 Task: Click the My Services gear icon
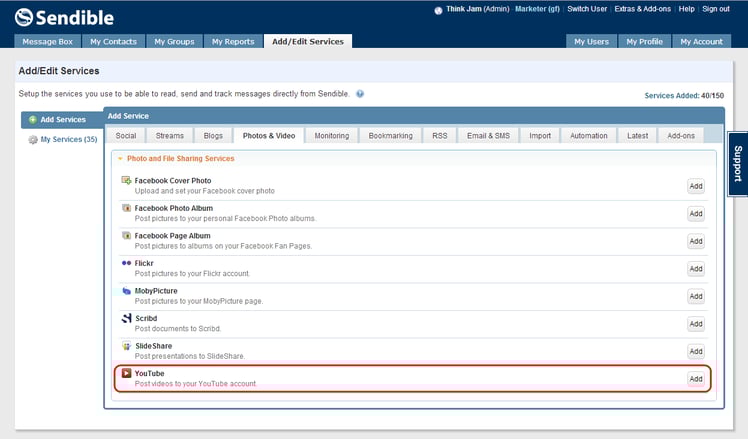33,140
